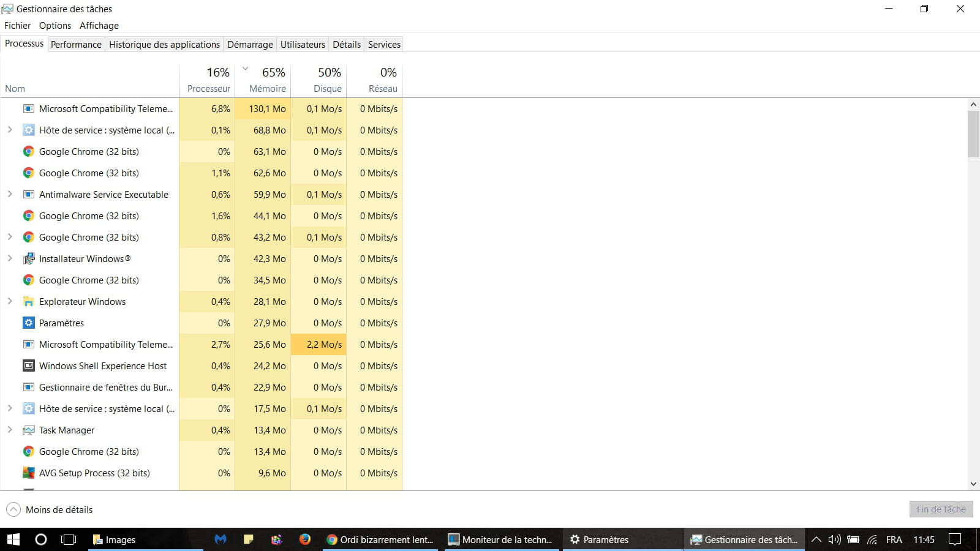The width and height of the screenshot is (980, 551).
Task: Switch to Ordi bizarrement lent Chrome window
Action: 380,539
